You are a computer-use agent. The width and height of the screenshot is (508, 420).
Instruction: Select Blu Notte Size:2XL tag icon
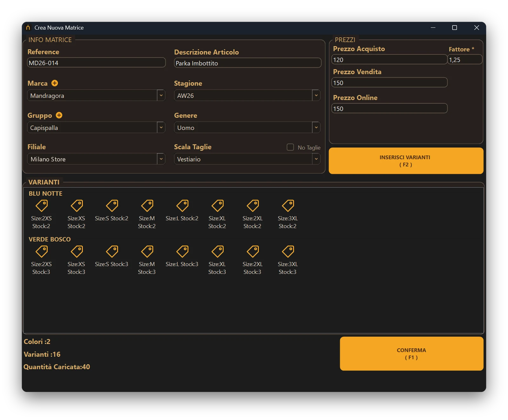(253, 206)
